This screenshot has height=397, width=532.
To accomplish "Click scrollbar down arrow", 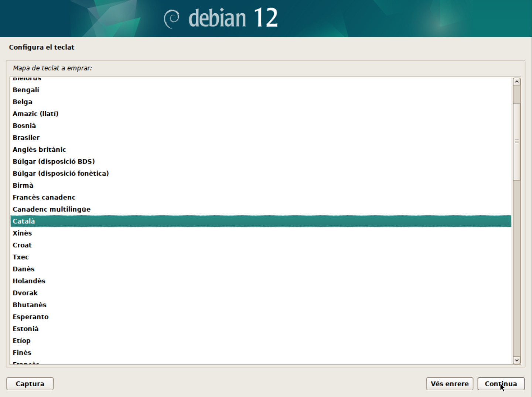I will [x=517, y=360].
